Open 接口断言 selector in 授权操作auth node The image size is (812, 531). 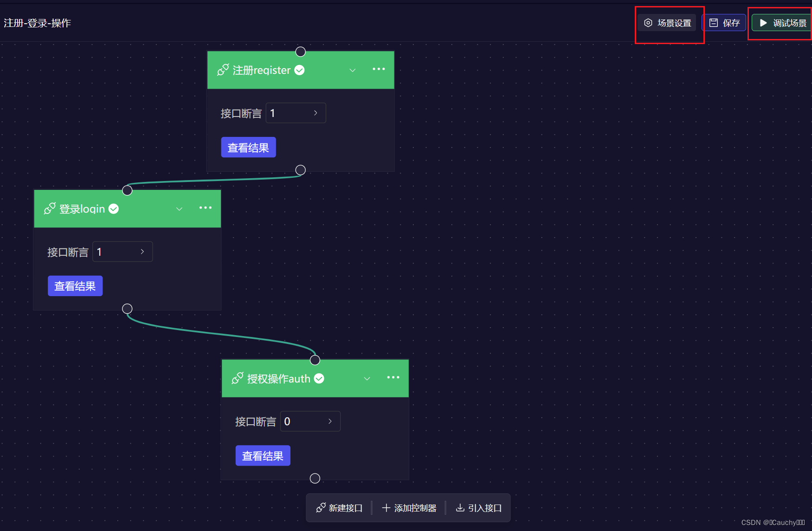(x=310, y=421)
